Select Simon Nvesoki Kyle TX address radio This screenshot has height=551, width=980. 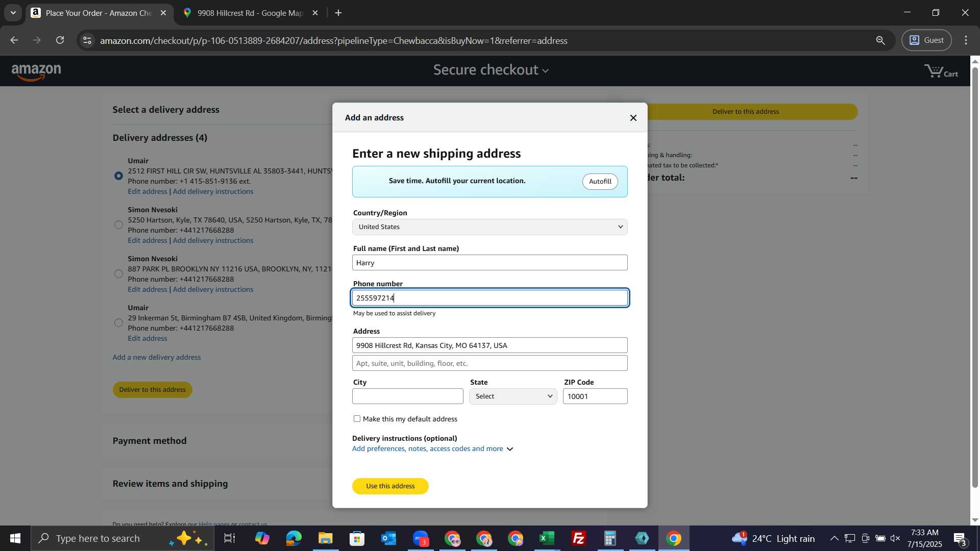click(118, 225)
